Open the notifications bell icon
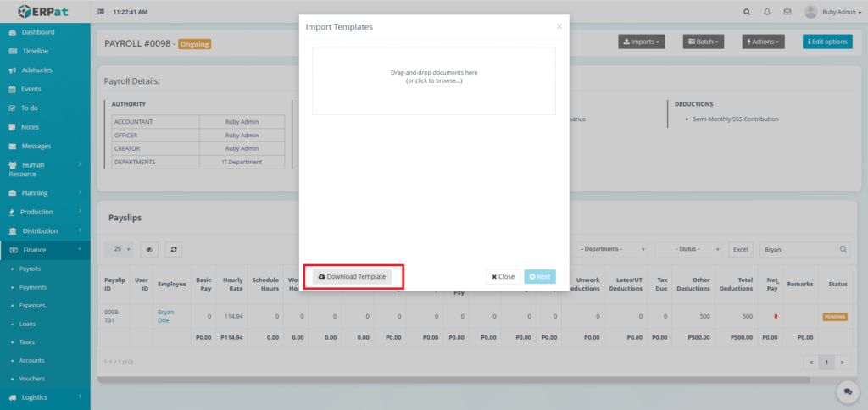This screenshot has width=868, height=410. (x=766, y=12)
